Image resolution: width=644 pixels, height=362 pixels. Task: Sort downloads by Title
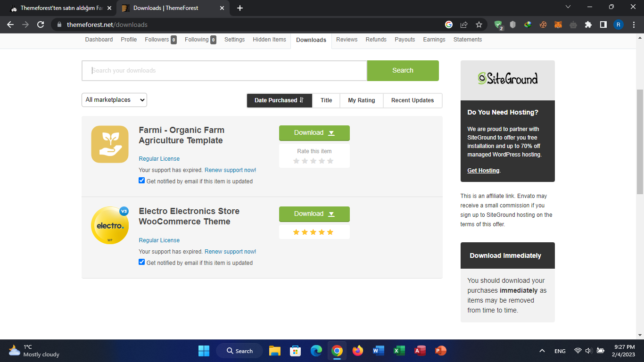[x=326, y=100]
